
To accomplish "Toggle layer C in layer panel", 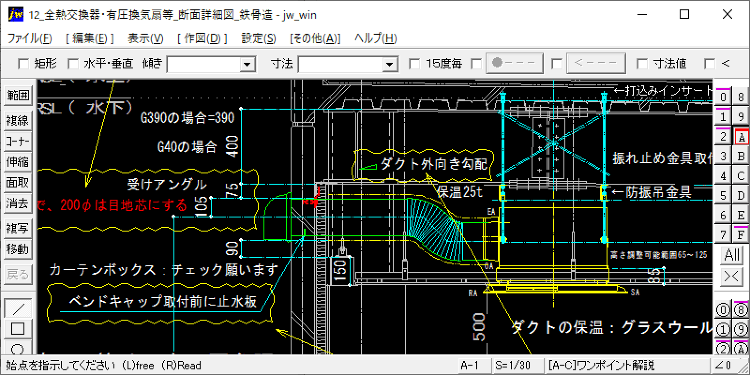I will pyautogui.click(x=741, y=176).
